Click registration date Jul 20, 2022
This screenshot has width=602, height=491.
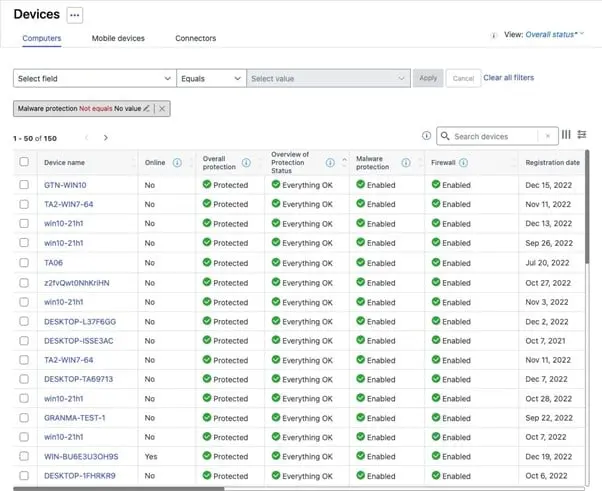[547, 263]
